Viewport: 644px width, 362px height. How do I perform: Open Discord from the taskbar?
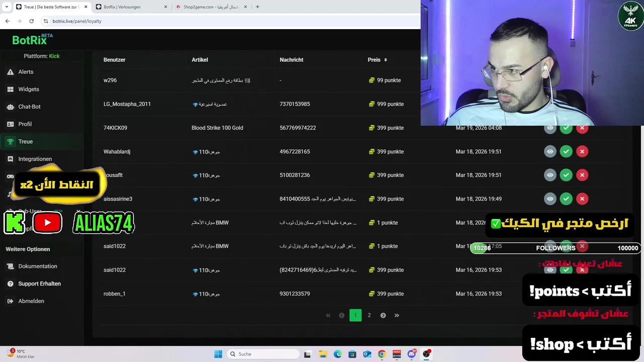click(412, 354)
